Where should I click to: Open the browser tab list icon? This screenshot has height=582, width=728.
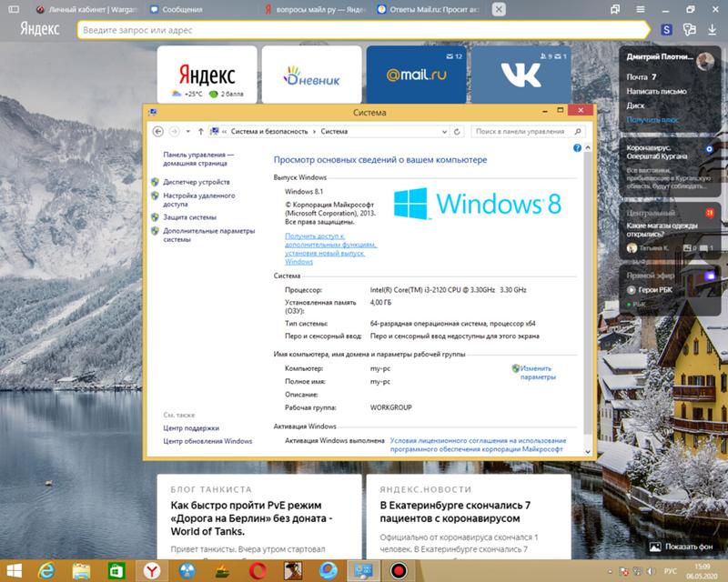click(x=616, y=9)
